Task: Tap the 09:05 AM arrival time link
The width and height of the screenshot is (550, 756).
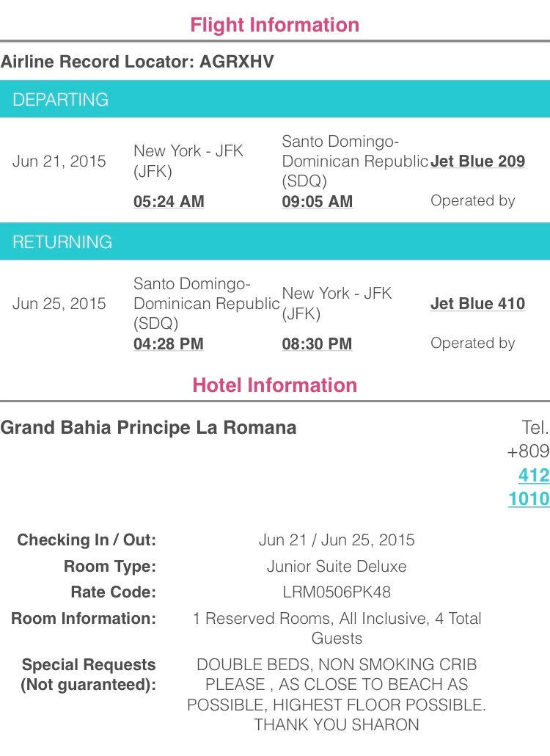Action: [x=317, y=201]
